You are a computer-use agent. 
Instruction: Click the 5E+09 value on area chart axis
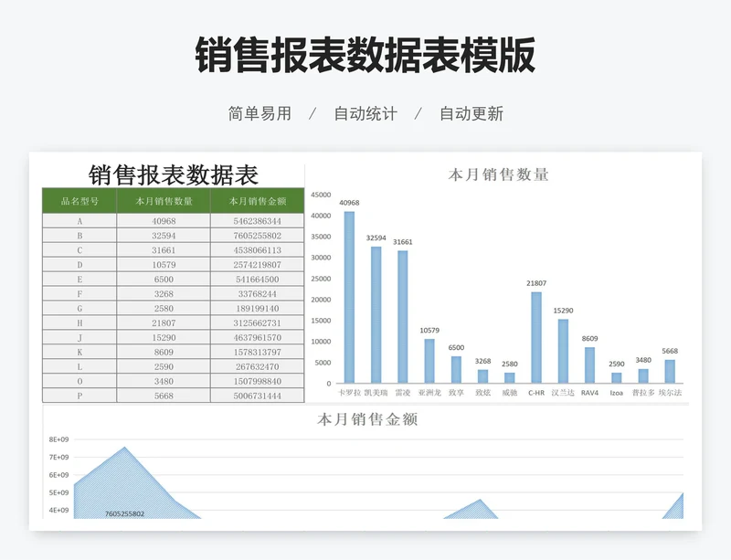pos(58,492)
